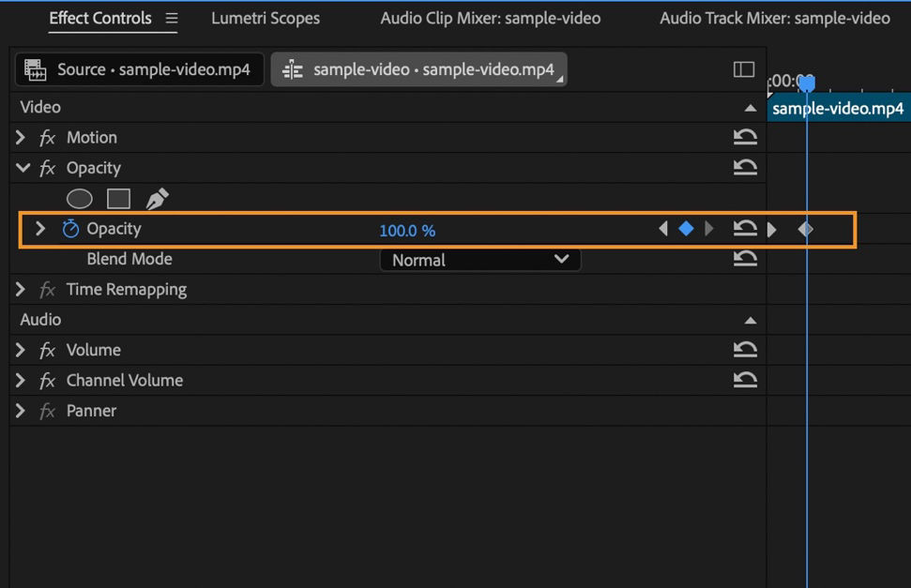Image resolution: width=911 pixels, height=588 pixels.
Task: Jump to the previous Opacity keyframe
Action: [x=663, y=228]
